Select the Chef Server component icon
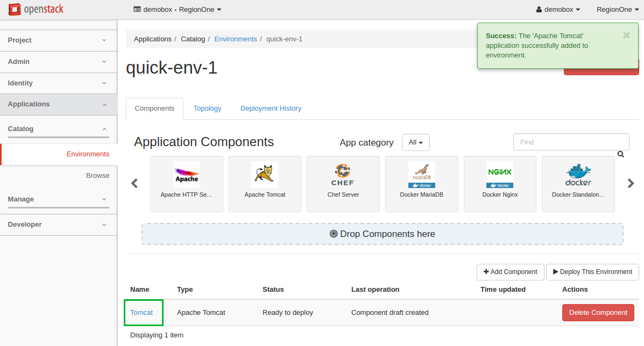This screenshot has width=644, height=346. click(x=343, y=174)
